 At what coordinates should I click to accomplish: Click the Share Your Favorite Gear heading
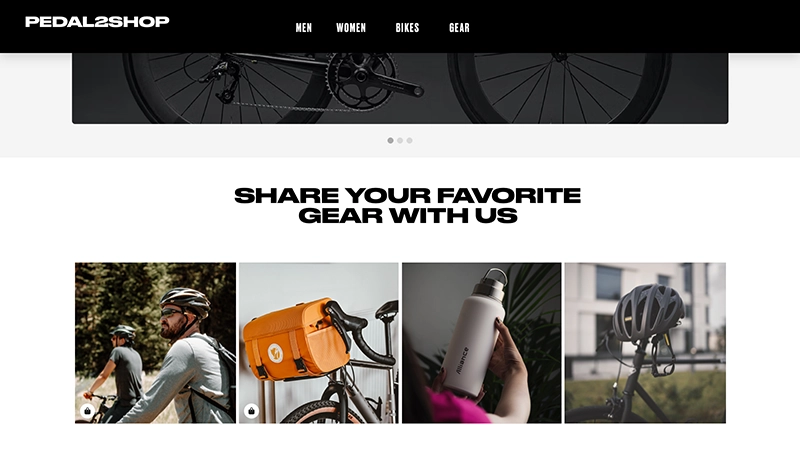pos(407,205)
